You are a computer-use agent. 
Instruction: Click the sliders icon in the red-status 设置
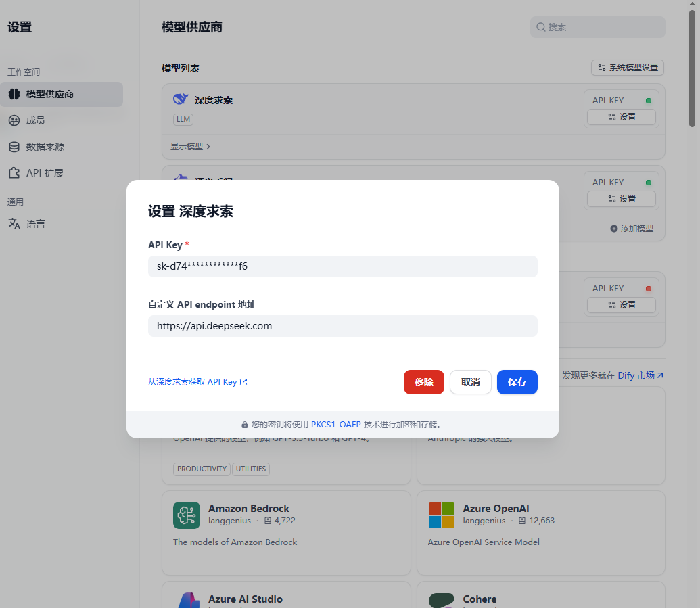[x=612, y=305]
